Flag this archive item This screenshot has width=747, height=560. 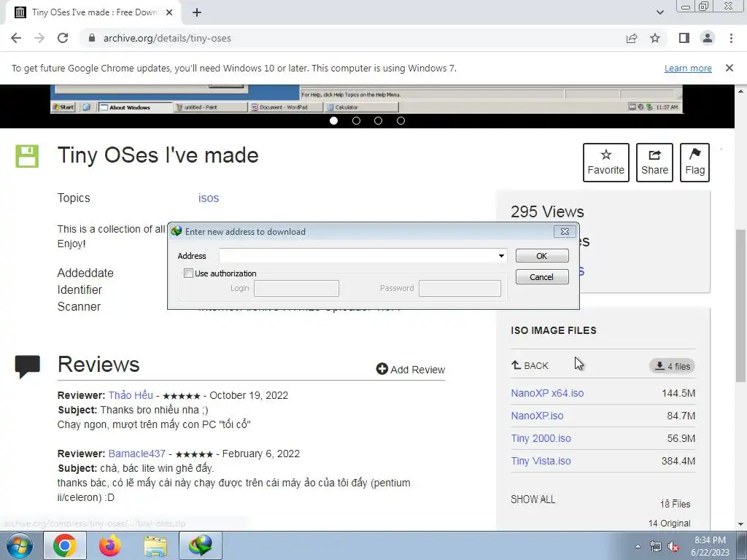pyautogui.click(x=694, y=163)
